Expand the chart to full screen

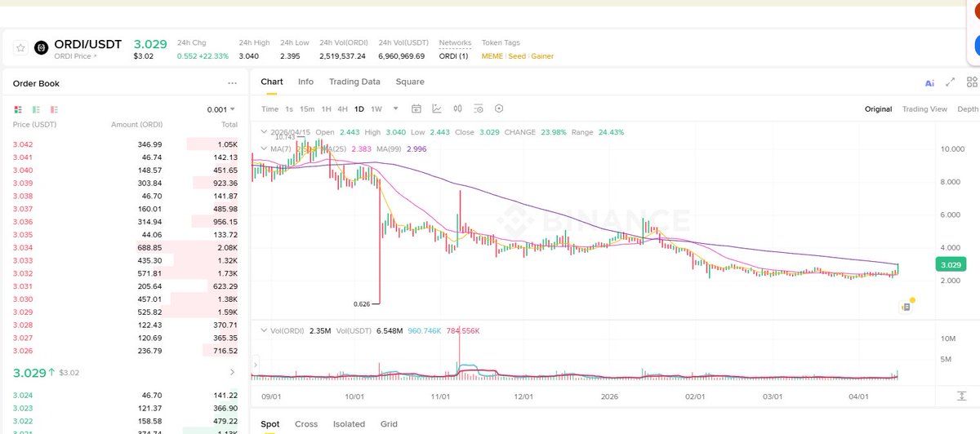click(951, 82)
